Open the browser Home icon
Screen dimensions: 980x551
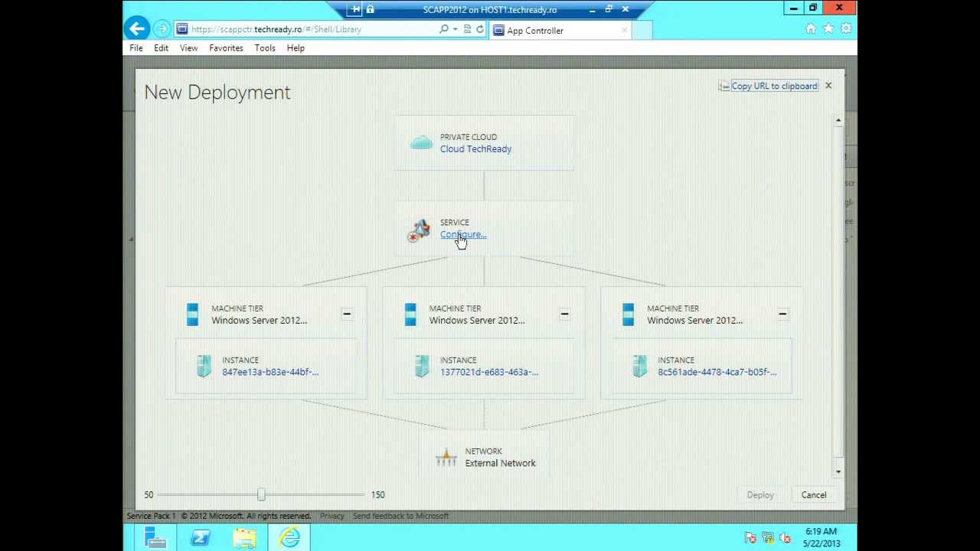(811, 28)
